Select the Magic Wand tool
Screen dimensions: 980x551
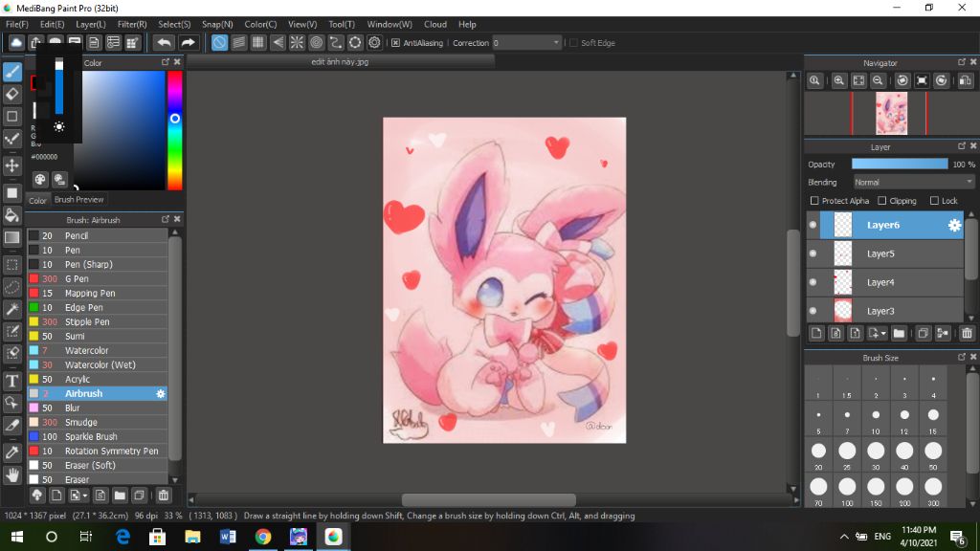11,309
